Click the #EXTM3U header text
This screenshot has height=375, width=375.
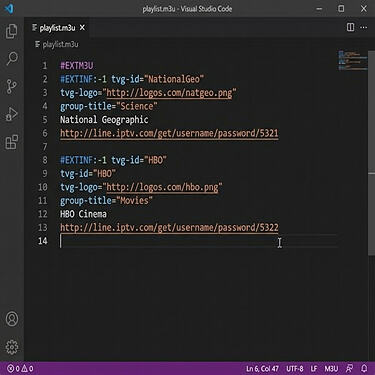click(76, 66)
